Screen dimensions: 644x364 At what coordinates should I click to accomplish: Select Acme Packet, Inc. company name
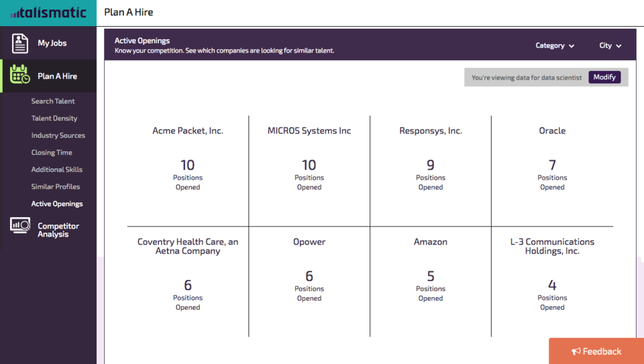188,131
